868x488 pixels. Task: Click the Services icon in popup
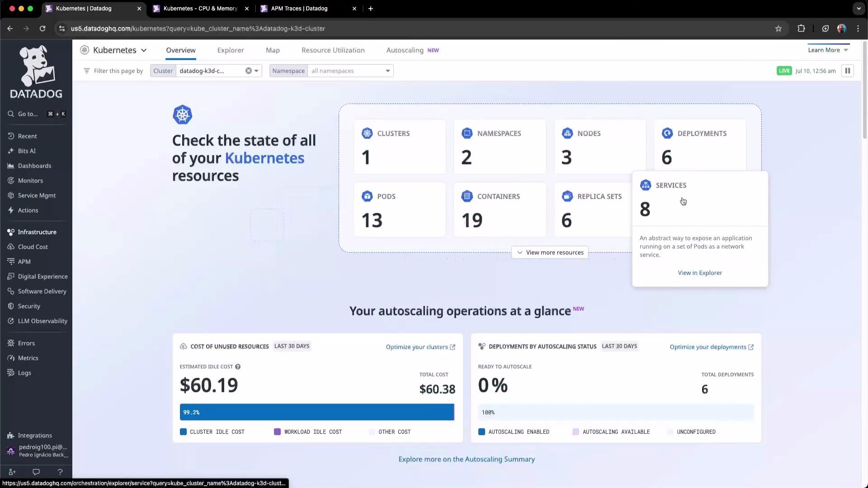point(646,185)
